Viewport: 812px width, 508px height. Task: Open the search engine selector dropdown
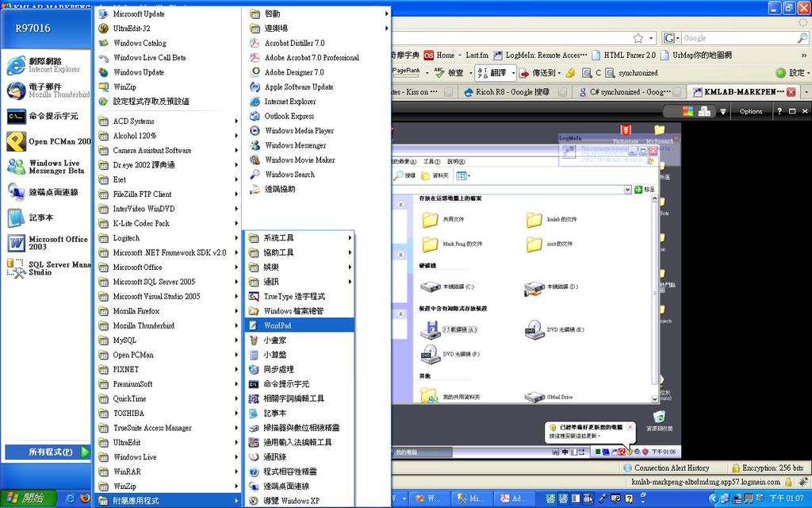pos(671,38)
